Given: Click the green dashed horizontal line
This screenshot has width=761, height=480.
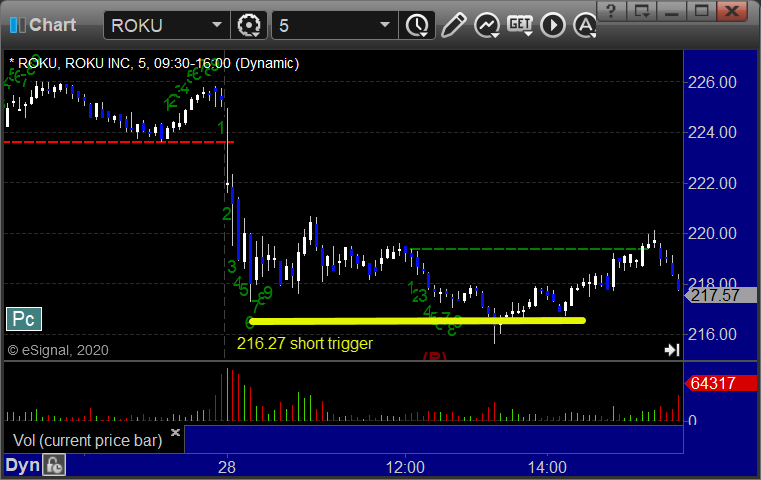Looking at the screenshot, I should [530, 249].
